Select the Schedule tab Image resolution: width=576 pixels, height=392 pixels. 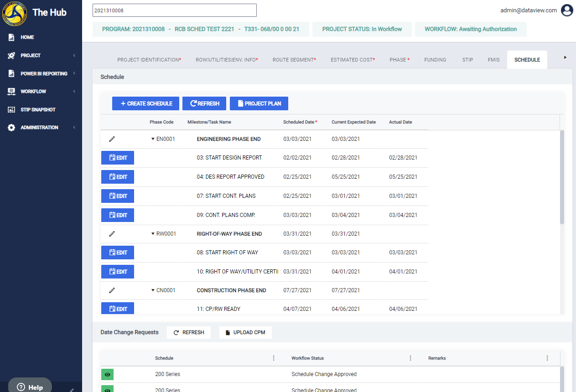coord(527,60)
